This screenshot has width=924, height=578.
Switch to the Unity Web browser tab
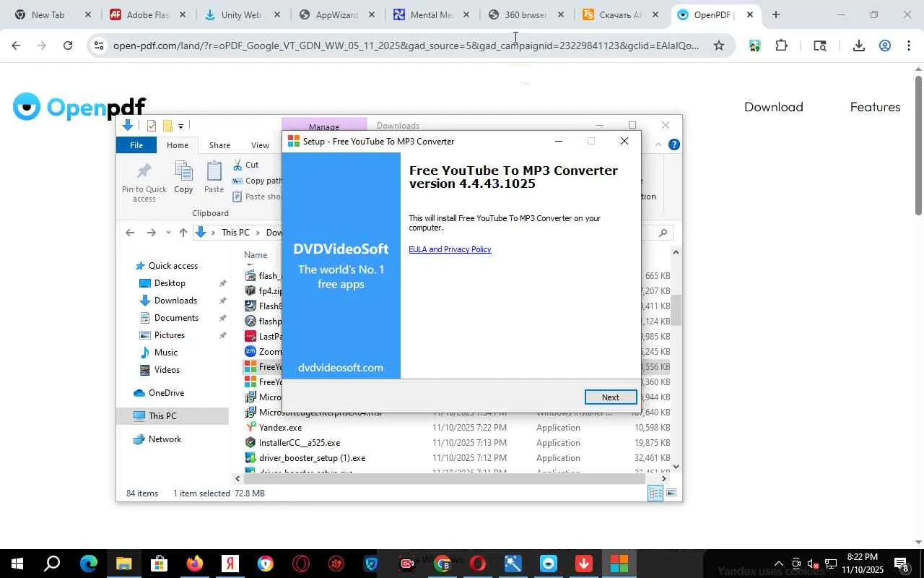(240, 14)
